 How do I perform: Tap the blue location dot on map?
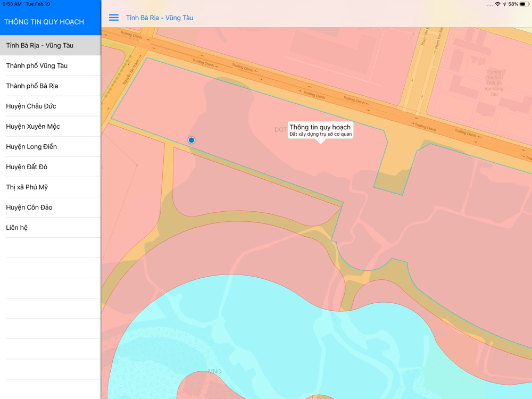point(192,140)
